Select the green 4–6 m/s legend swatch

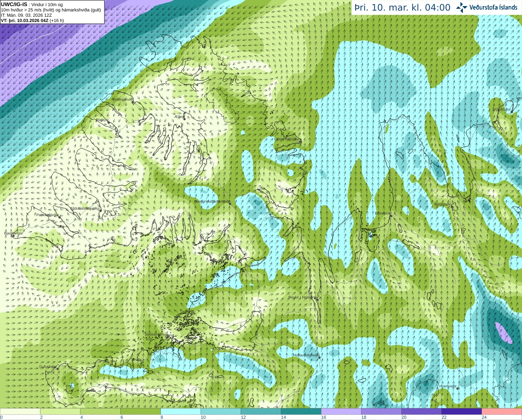100,411
